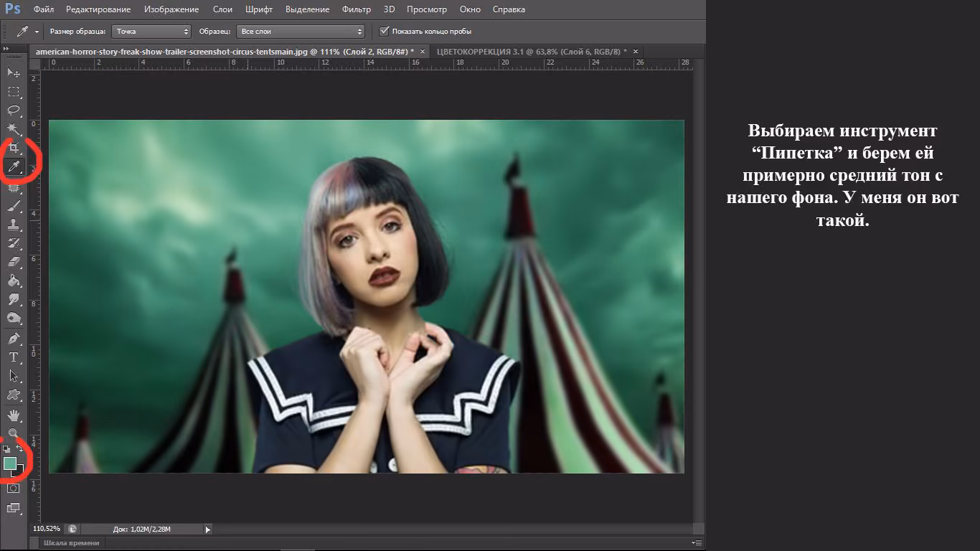Viewport: 980px width, 551px height.
Task: Select the Magic Wand tool
Action: pos(14,129)
